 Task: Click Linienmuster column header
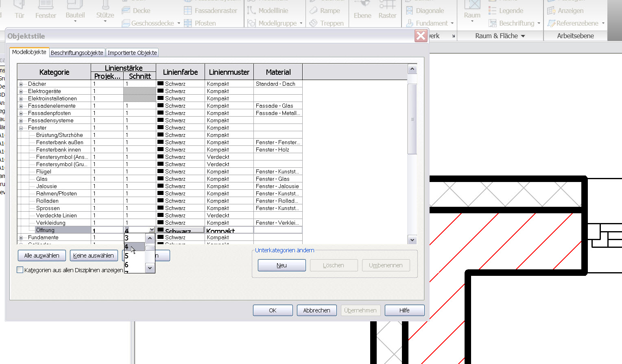pyautogui.click(x=229, y=72)
